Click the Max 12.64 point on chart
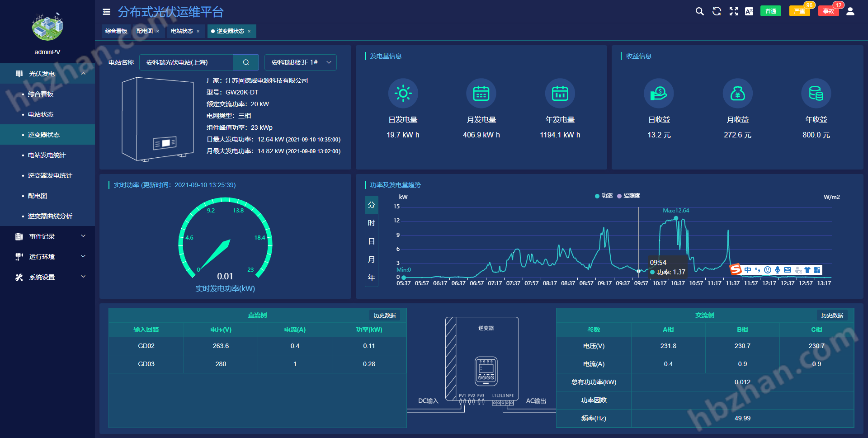Image resolution: width=868 pixels, height=438 pixels. point(676,218)
